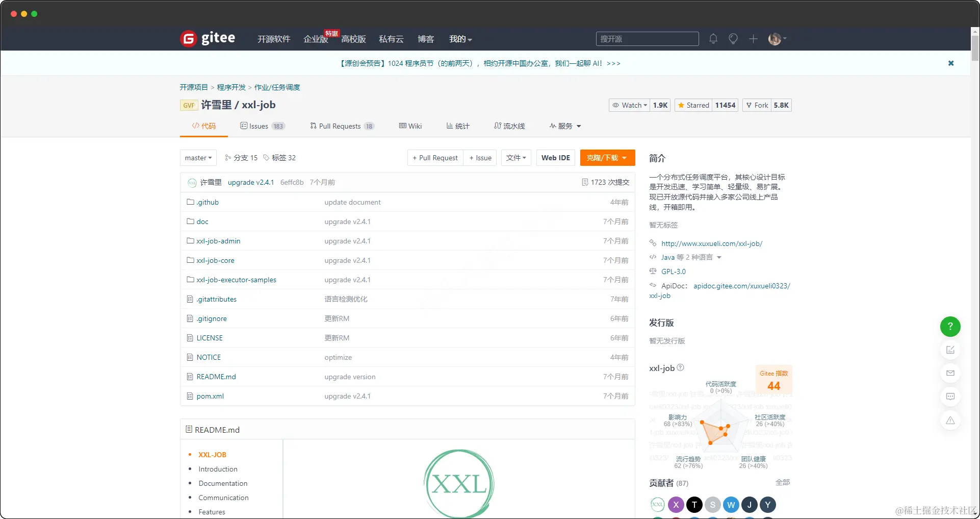Open 高校版 in the top navigation
The width and height of the screenshot is (980, 519).
tap(353, 39)
